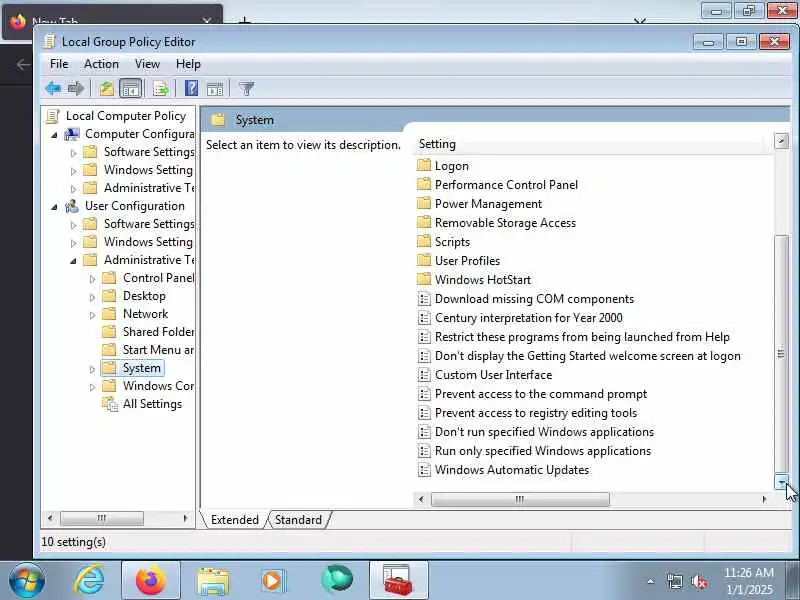Click the Forward arrow toolbar icon
The height and width of the screenshot is (600, 800).
76,89
